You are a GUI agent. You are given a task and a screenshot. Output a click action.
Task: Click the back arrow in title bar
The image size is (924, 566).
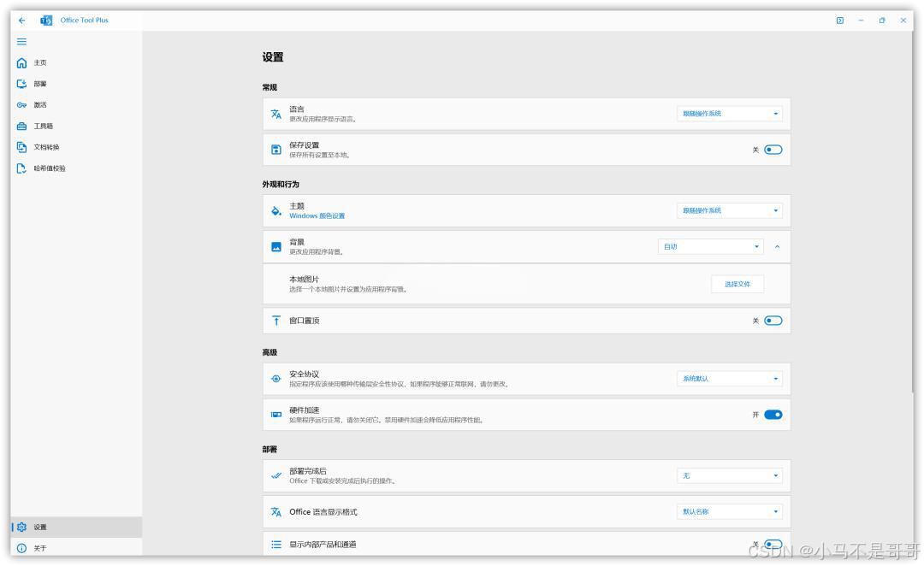coord(21,20)
